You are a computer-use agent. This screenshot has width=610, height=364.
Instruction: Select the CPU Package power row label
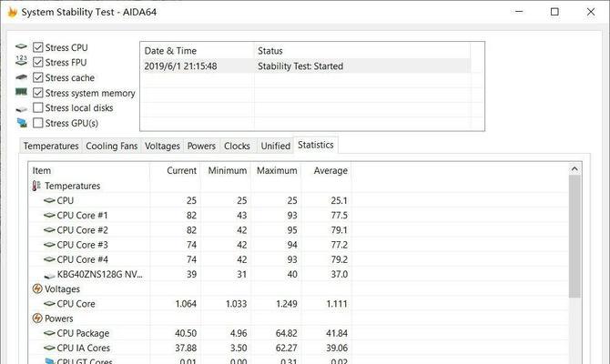point(83,333)
